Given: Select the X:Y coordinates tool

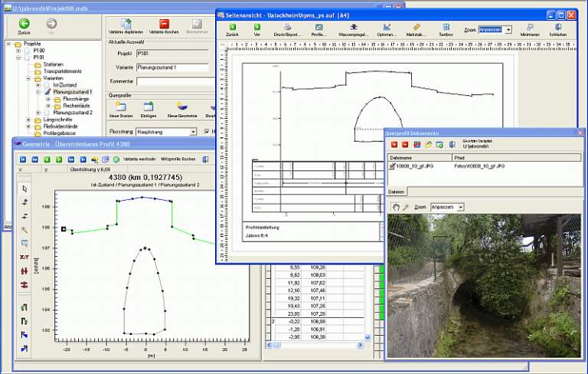Looking at the screenshot, I should 24,258.
